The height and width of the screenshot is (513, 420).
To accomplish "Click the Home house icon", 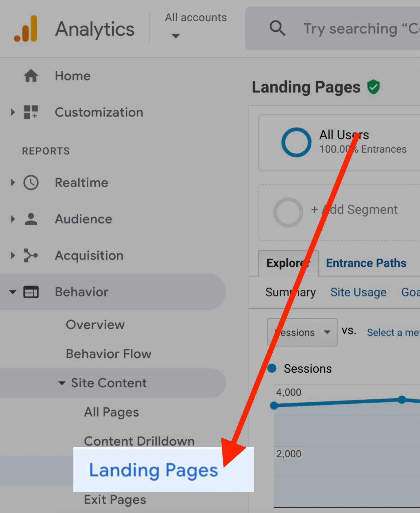I will click(x=31, y=76).
